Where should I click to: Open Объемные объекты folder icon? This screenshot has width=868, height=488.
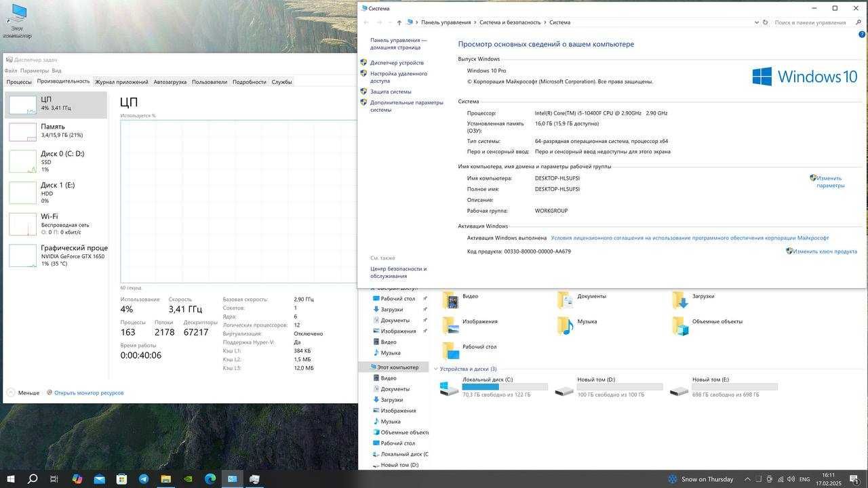coord(680,325)
